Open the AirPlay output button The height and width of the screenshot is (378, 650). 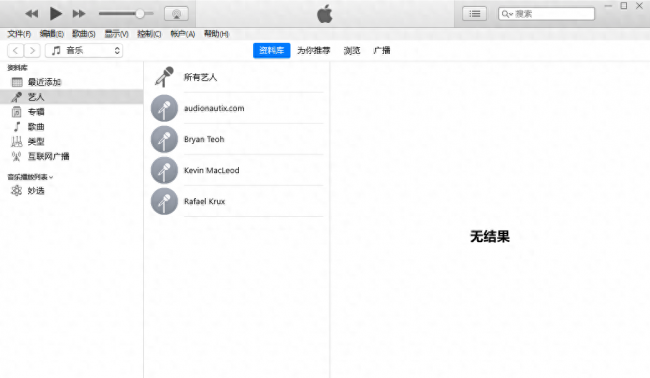pos(177,14)
